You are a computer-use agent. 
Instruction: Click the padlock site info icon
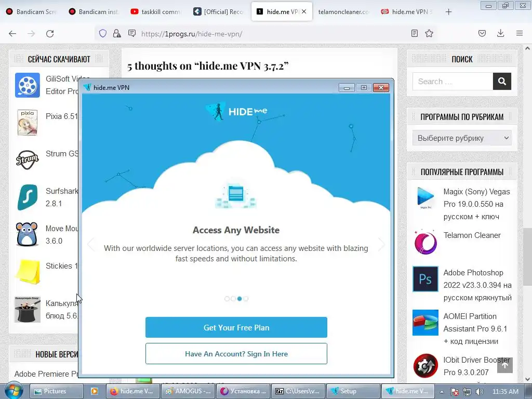[117, 33]
